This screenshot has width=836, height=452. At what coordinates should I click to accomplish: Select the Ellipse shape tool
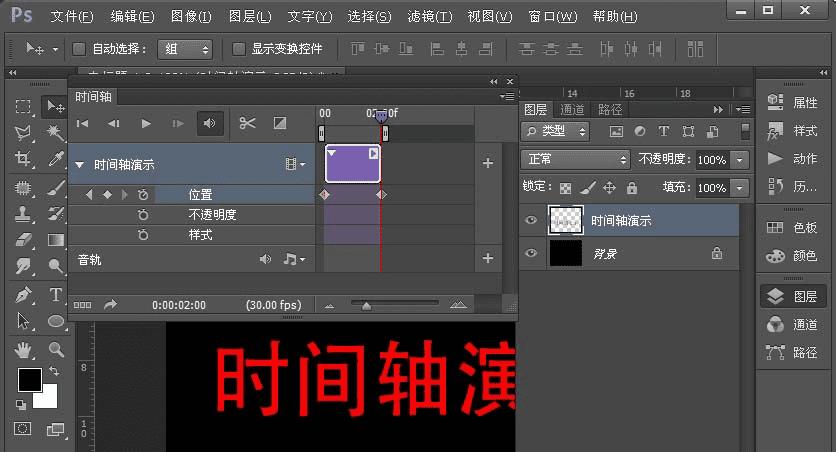(55, 321)
